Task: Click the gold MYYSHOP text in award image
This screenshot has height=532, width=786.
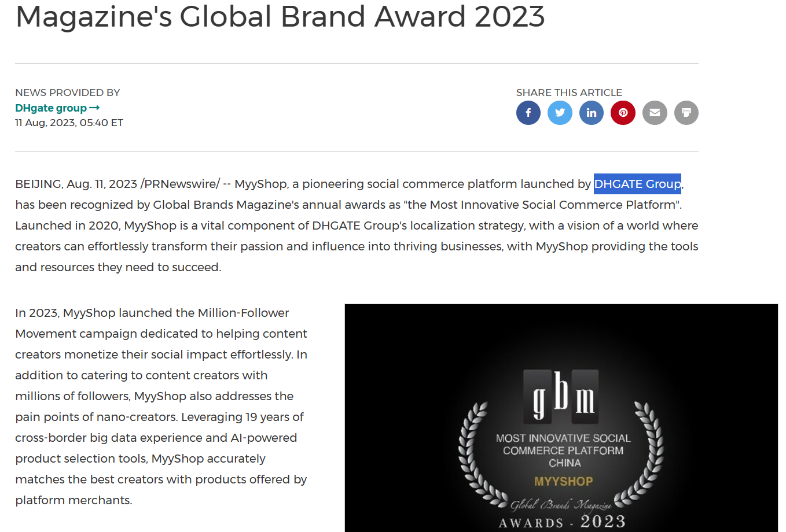Action: [x=564, y=481]
